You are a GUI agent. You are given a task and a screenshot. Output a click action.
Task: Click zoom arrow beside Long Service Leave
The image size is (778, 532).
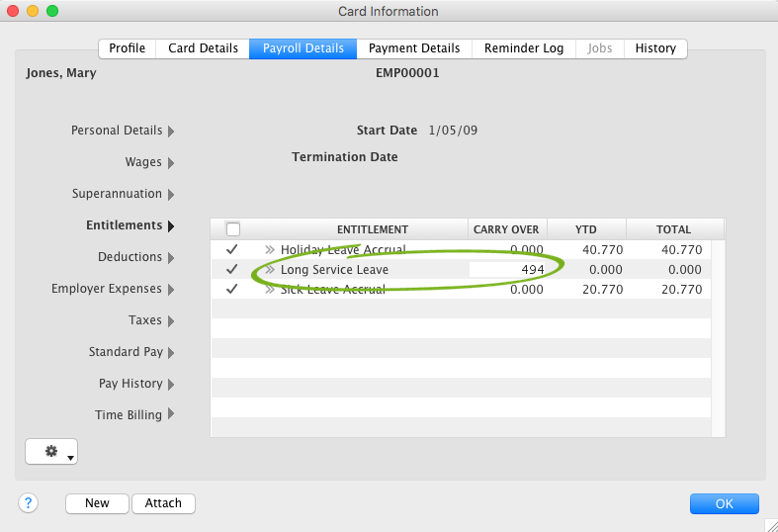(x=270, y=270)
